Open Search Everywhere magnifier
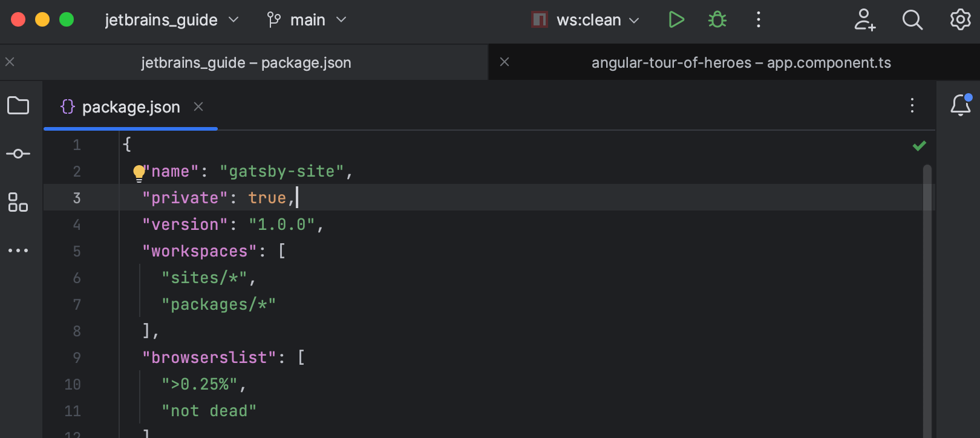The width and height of the screenshot is (980, 438). point(912,20)
